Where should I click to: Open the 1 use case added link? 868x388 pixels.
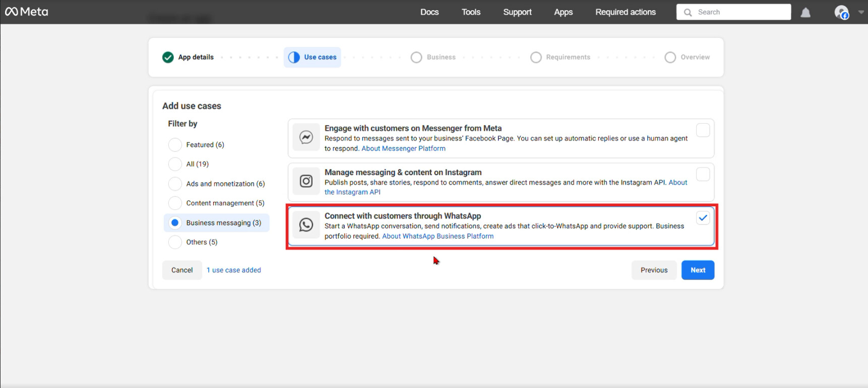[234, 270]
